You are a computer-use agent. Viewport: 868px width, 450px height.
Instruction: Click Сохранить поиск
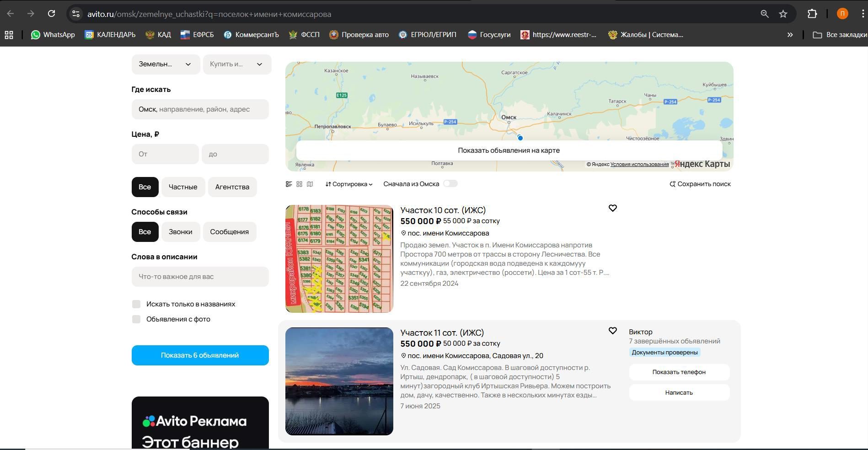click(x=700, y=184)
